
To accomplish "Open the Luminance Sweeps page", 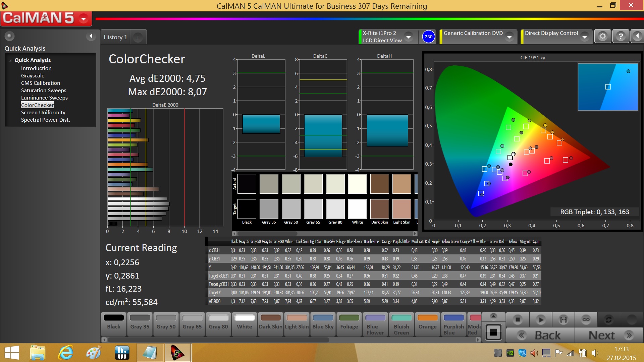I will coord(44,98).
